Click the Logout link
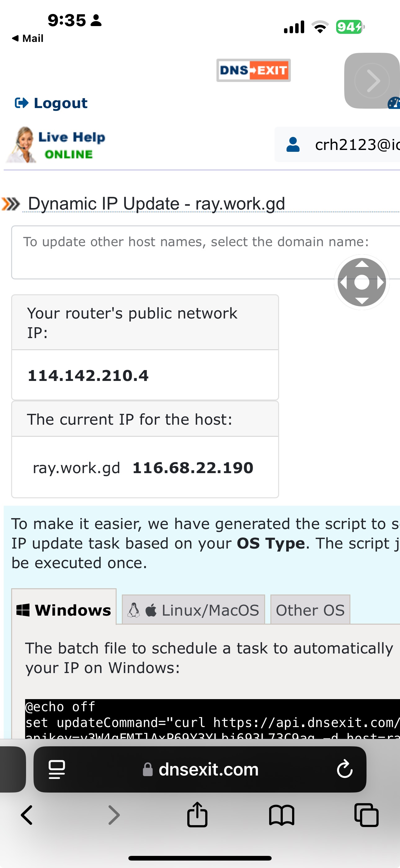The image size is (400, 868). click(51, 103)
